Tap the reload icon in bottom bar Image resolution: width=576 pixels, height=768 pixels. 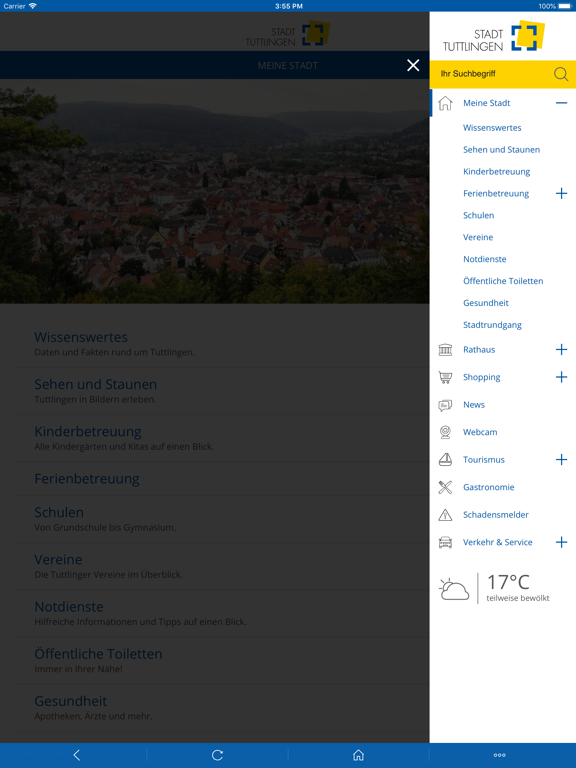(217, 755)
